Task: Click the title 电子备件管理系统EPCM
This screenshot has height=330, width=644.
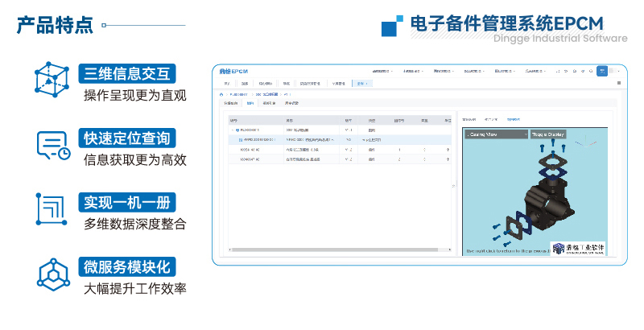Action: 507,23
